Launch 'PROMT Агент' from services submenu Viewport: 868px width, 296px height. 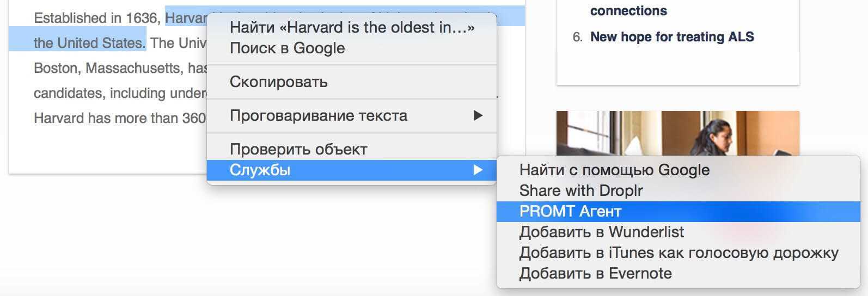pos(678,211)
